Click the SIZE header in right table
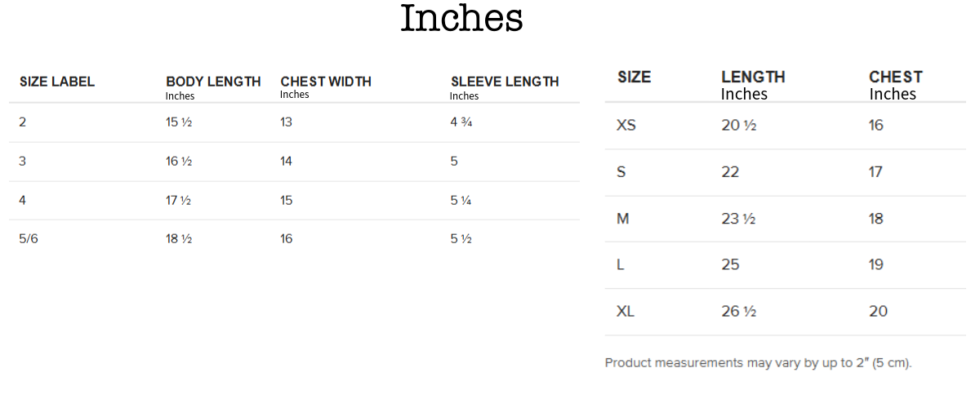The width and height of the screenshot is (980, 408). [635, 78]
